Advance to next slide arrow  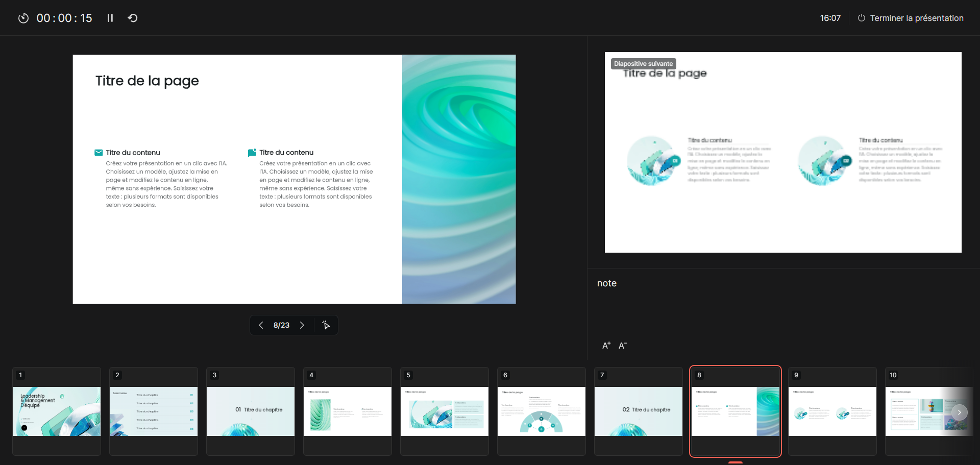click(302, 325)
